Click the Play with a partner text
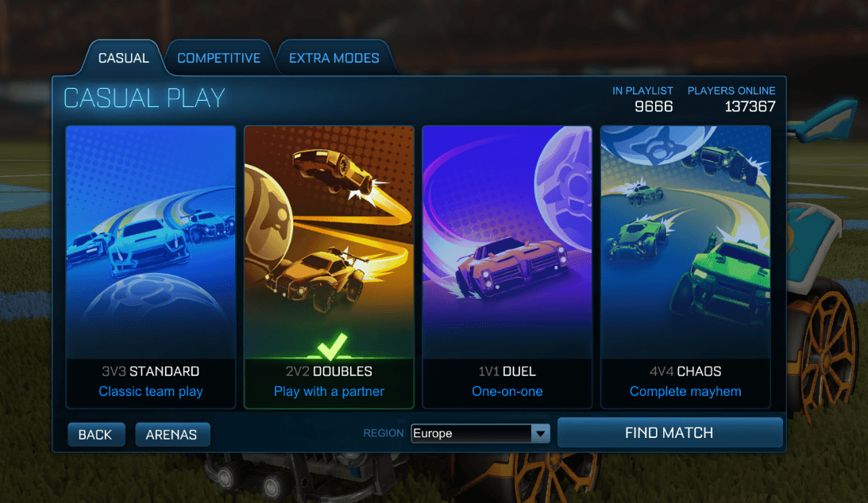Viewport: 868px width, 503px height. coord(329,391)
